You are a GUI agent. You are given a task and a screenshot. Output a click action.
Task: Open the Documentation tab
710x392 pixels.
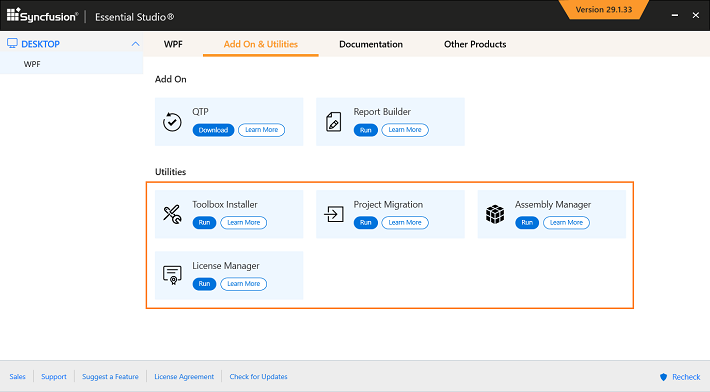pos(371,44)
